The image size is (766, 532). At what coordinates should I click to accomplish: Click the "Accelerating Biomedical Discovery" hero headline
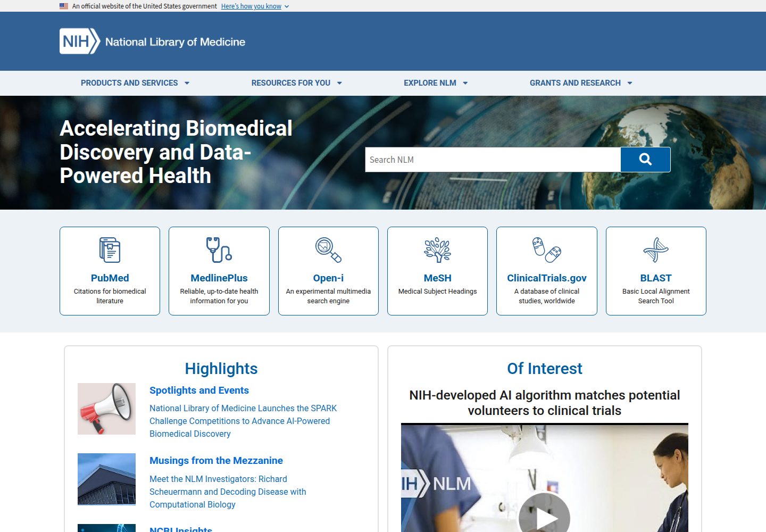pos(176,152)
